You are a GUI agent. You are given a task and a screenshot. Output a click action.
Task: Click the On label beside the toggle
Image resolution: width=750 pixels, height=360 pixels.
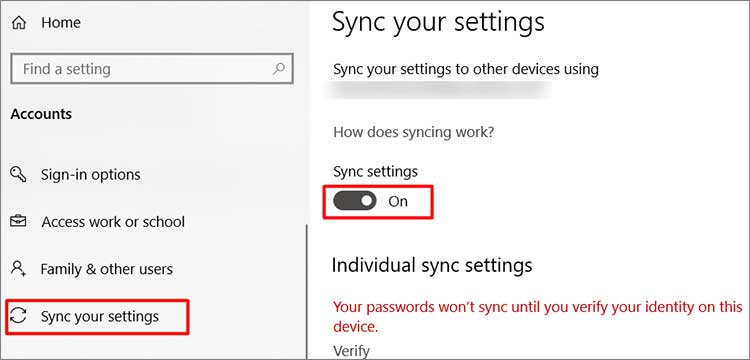(x=397, y=201)
